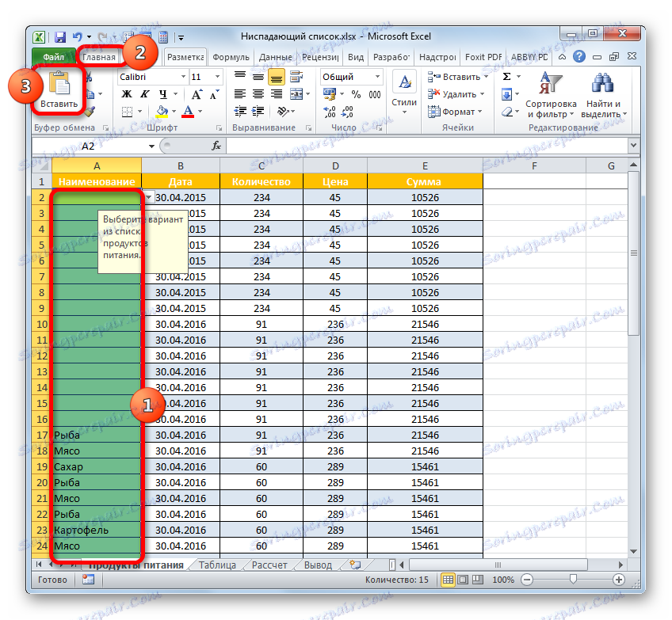Screen dimensions: 672x620
Task: Click the Increase Font Size icon
Action: click(x=197, y=94)
